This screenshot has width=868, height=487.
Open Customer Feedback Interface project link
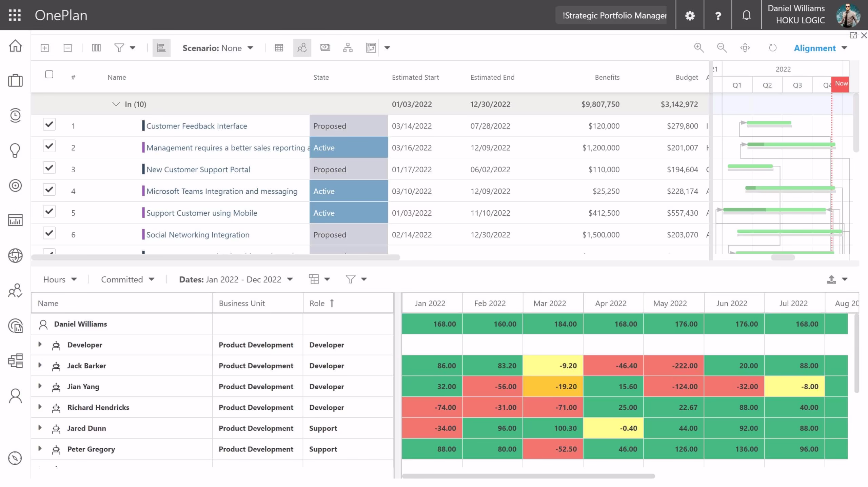click(x=197, y=126)
